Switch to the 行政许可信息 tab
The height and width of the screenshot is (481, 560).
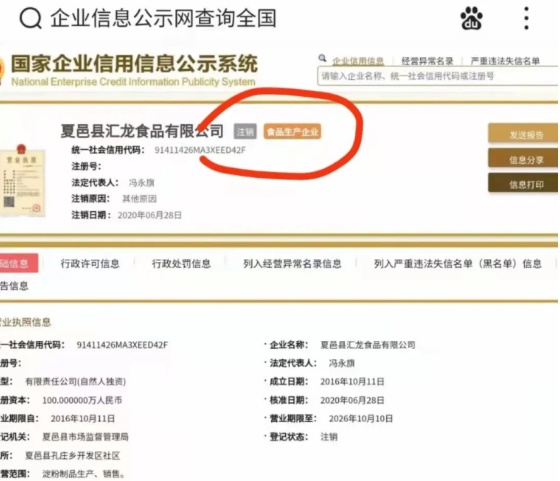90,264
